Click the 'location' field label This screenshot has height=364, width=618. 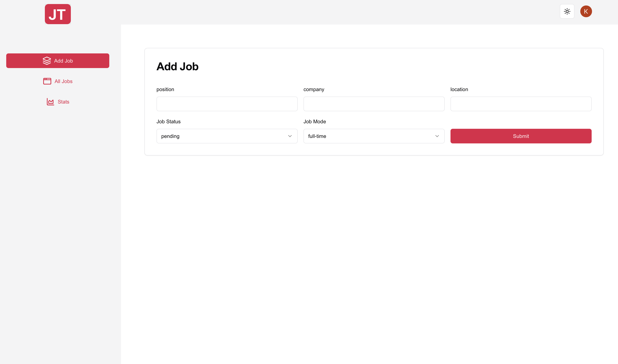click(x=459, y=89)
